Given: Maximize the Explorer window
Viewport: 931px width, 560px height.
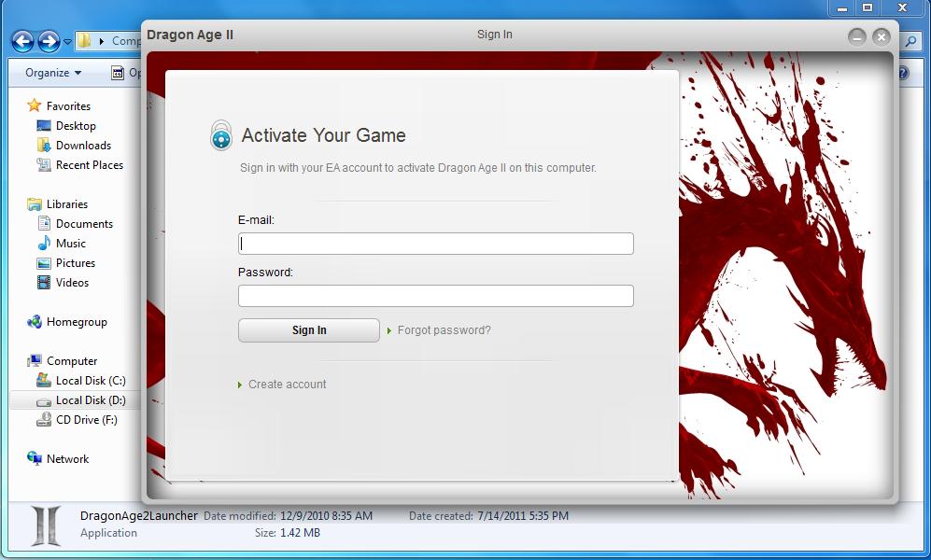Looking at the screenshot, I should (868, 8).
